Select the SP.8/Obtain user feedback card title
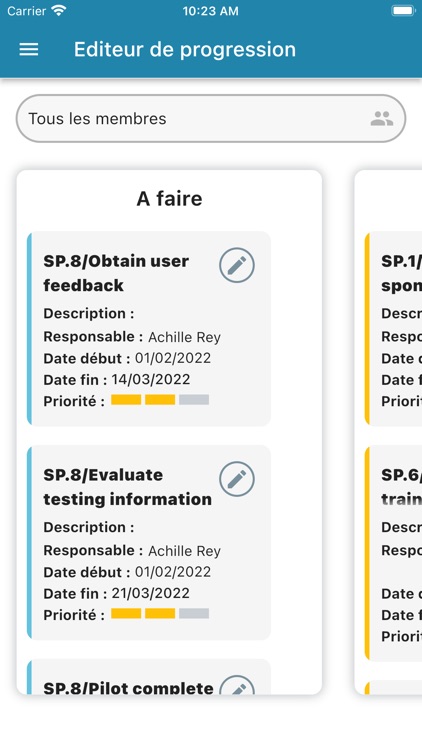 (x=116, y=273)
